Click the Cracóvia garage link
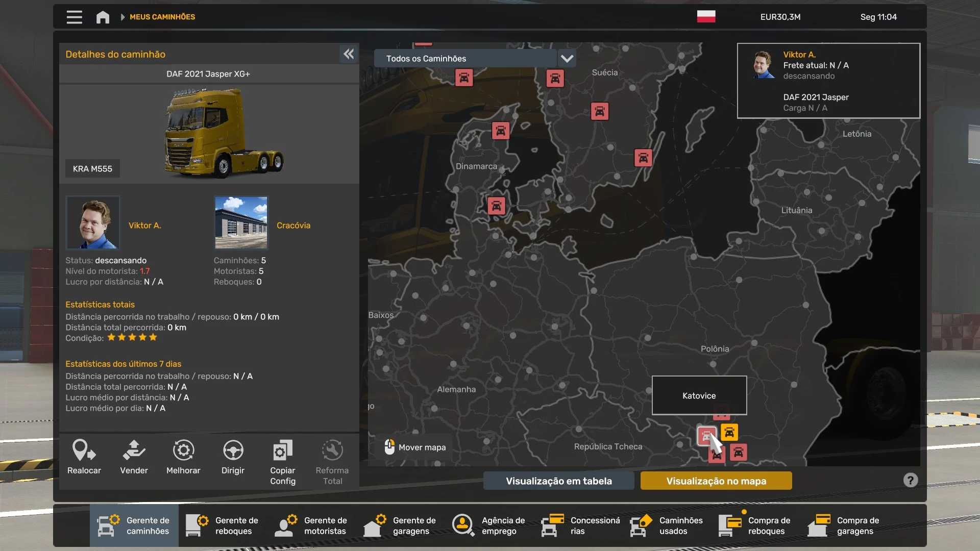Image resolution: width=980 pixels, height=551 pixels. [x=293, y=226]
